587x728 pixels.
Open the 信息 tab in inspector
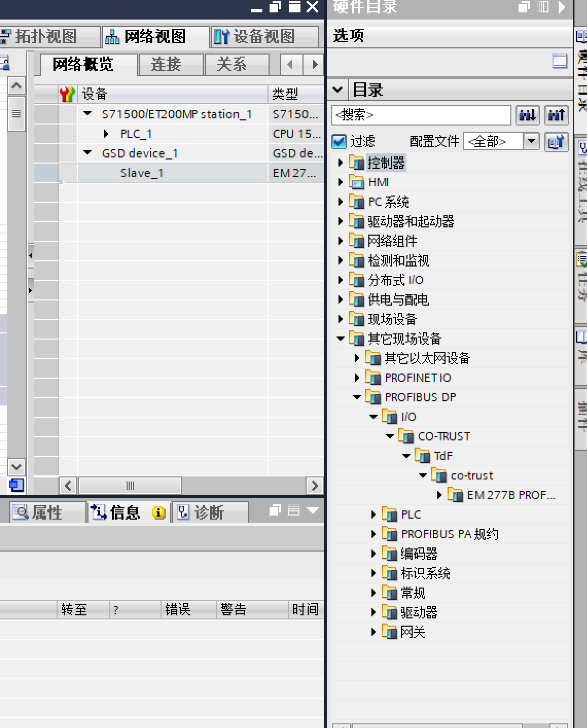click(x=128, y=512)
